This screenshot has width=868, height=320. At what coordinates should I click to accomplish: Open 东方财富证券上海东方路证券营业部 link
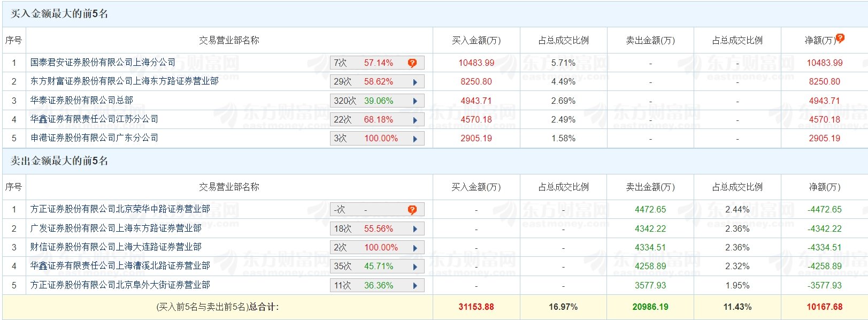coord(125,81)
